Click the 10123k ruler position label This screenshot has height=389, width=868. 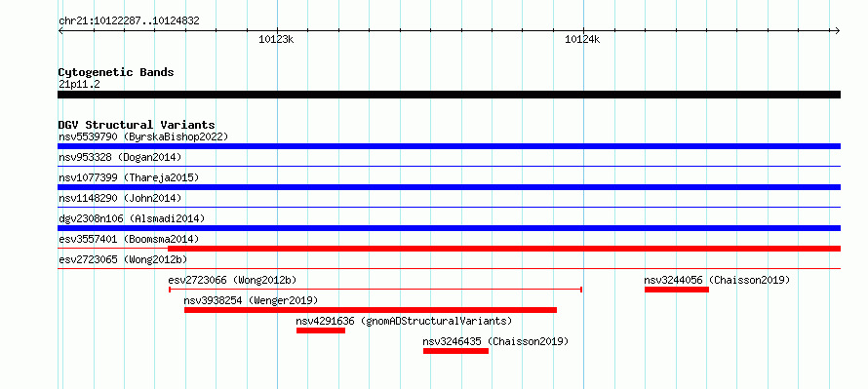coord(276,39)
